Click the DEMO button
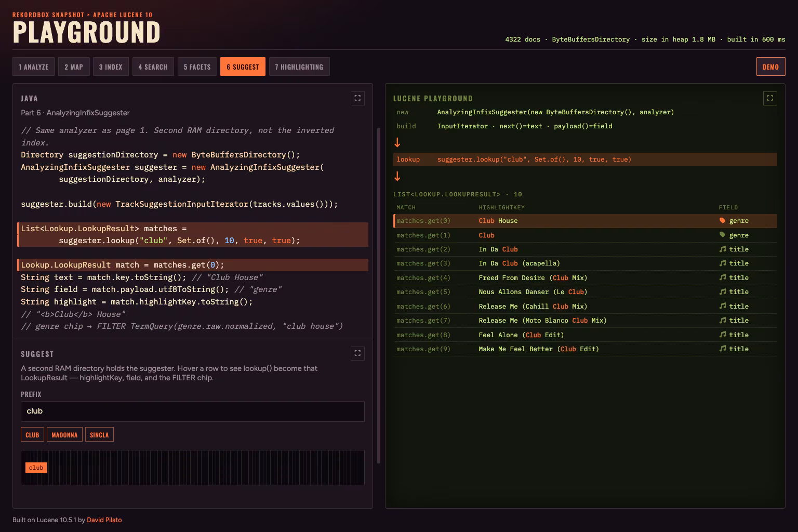 pyautogui.click(x=770, y=66)
